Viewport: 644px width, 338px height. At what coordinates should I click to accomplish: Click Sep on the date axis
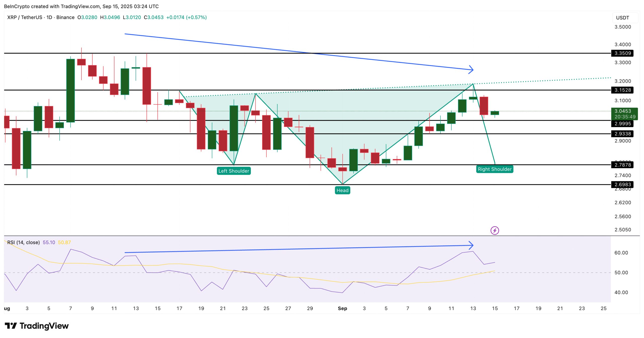(342, 308)
